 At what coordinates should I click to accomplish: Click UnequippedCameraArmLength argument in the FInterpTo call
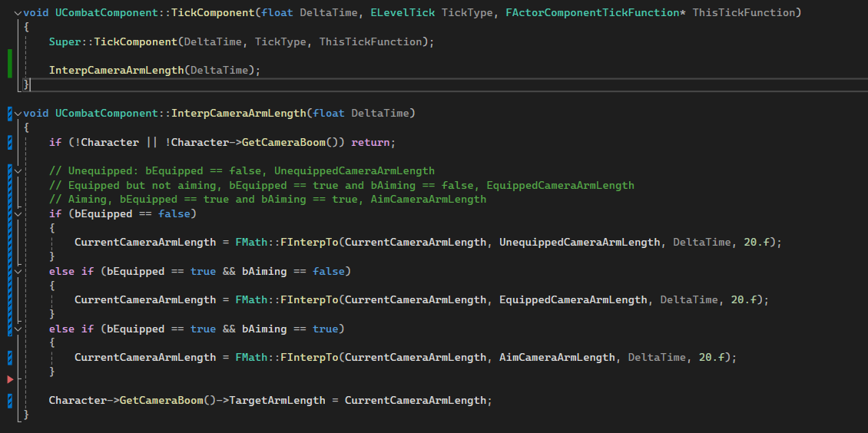pyautogui.click(x=579, y=242)
